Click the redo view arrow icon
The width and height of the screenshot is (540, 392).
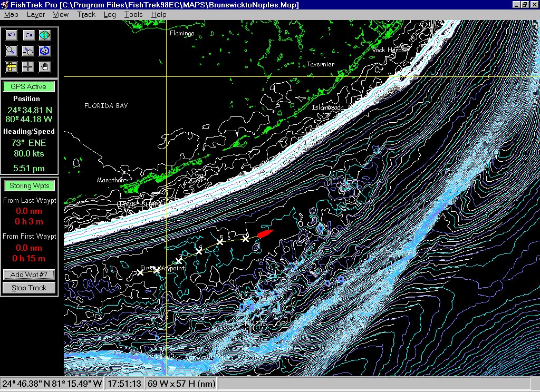point(28,35)
